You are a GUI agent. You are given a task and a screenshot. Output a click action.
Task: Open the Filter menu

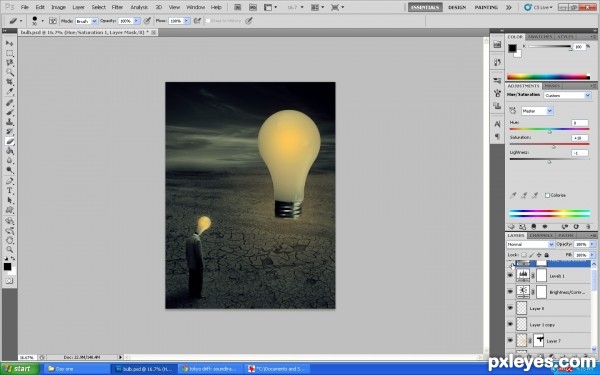click(x=117, y=7)
